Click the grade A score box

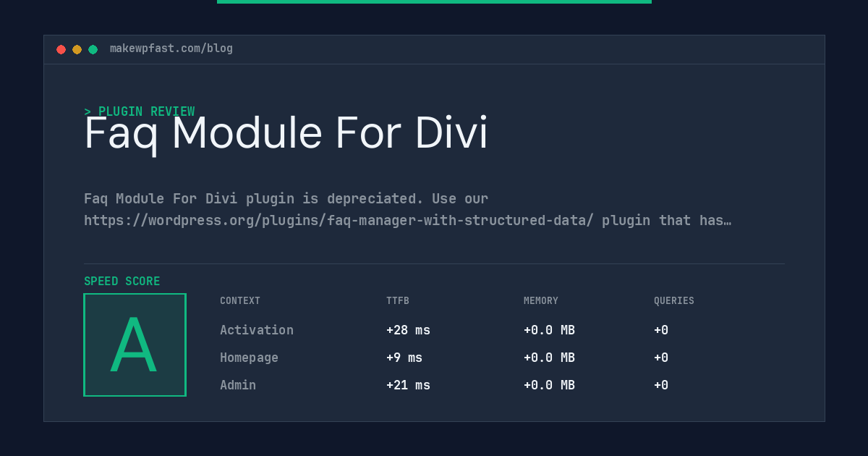click(135, 345)
